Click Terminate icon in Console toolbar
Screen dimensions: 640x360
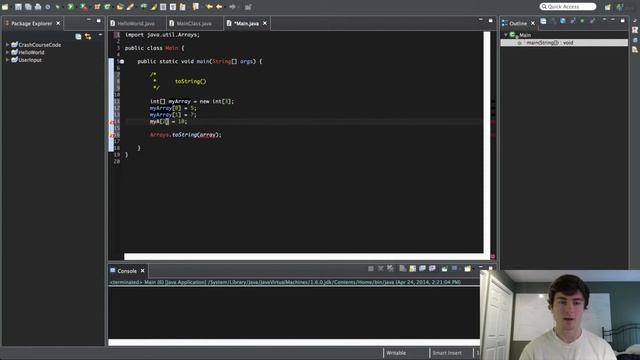click(371, 269)
